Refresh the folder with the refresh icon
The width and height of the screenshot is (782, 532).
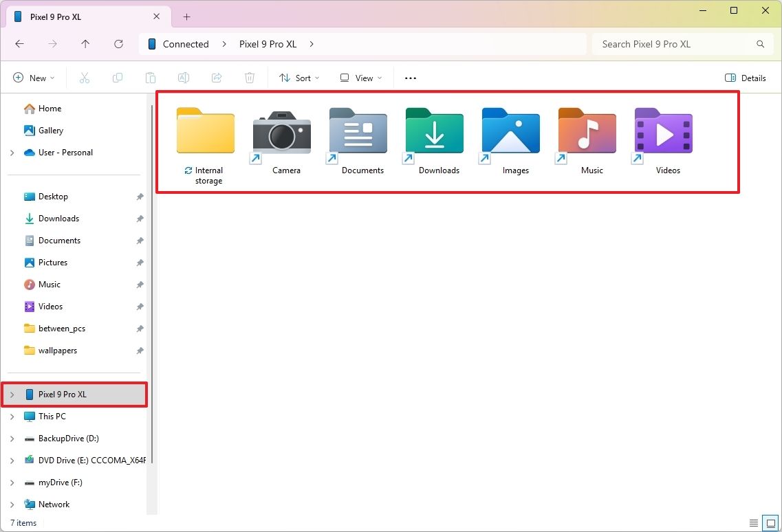point(118,43)
